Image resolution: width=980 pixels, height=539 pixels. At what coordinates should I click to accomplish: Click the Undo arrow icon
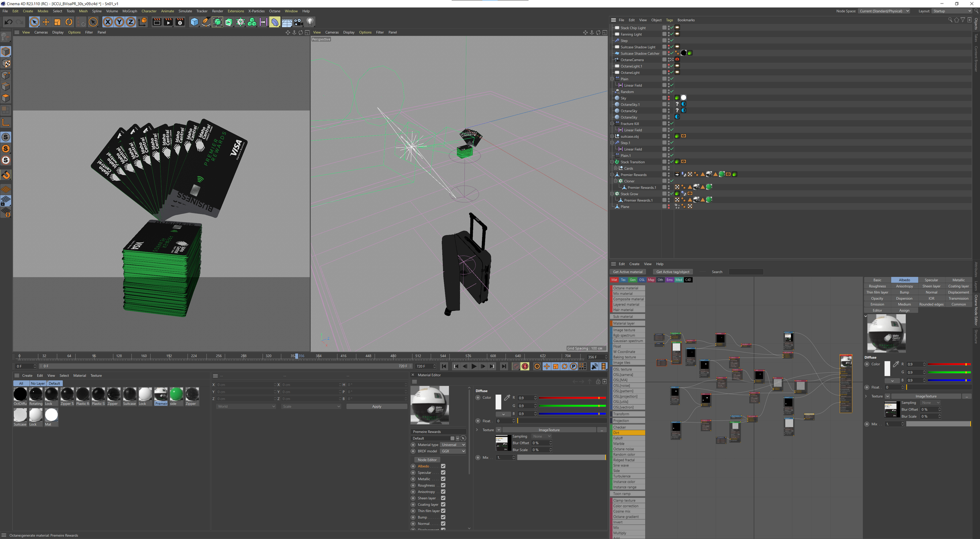(8, 22)
